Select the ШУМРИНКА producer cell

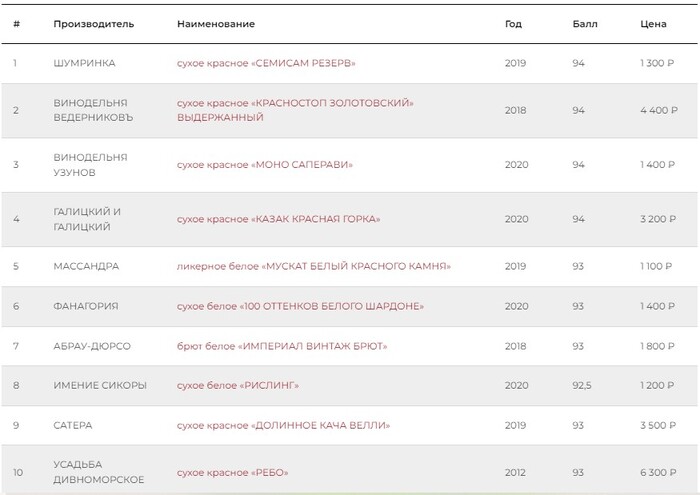[x=84, y=63]
